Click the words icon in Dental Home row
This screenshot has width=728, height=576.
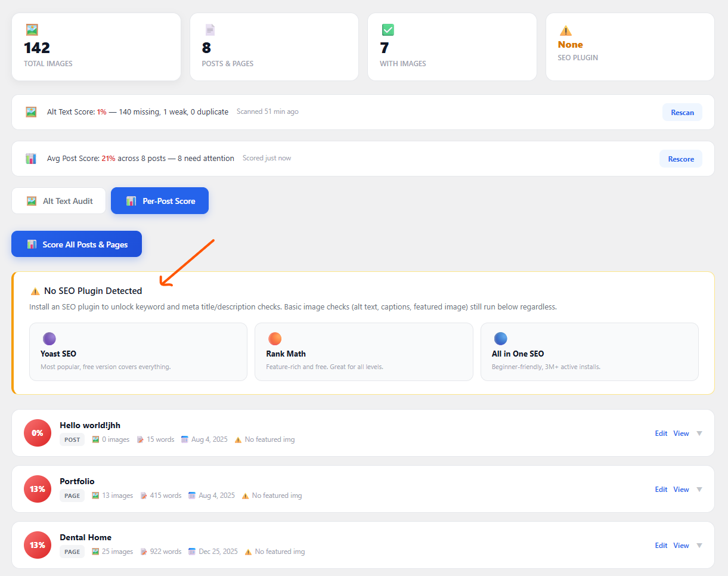point(144,552)
